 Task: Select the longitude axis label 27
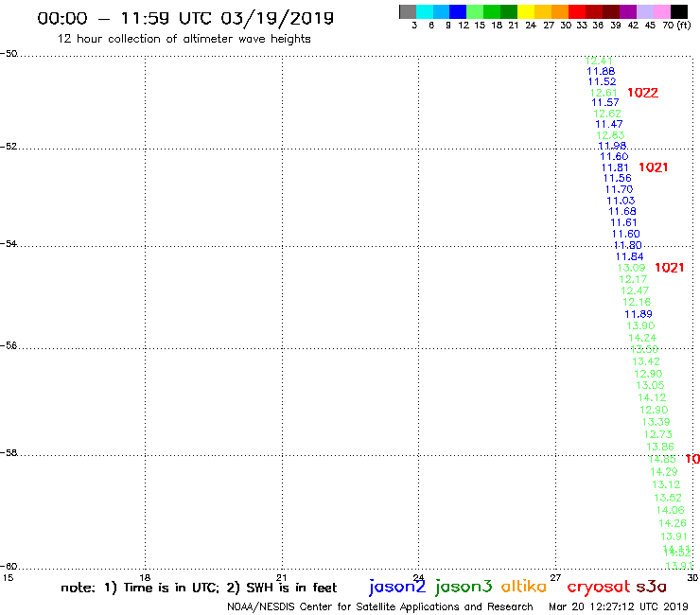[x=555, y=577]
